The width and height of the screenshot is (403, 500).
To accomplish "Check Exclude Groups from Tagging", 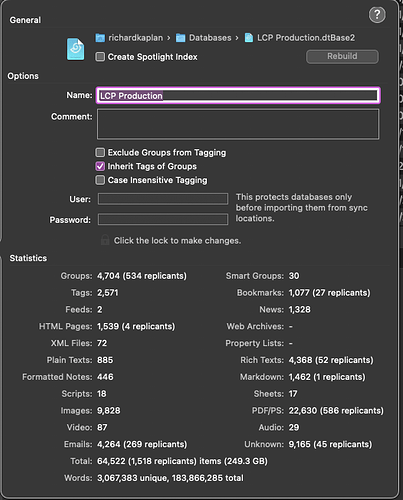I will point(100,153).
